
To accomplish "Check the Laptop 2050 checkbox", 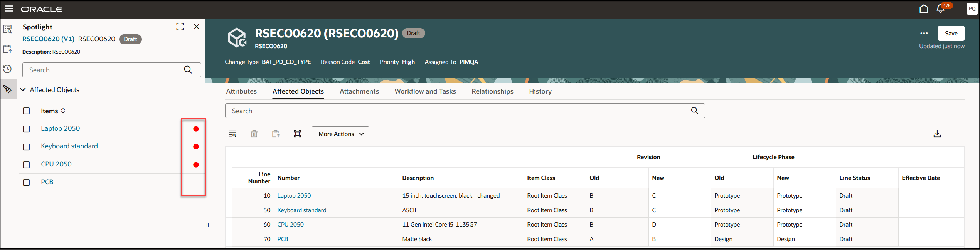I will (27, 129).
